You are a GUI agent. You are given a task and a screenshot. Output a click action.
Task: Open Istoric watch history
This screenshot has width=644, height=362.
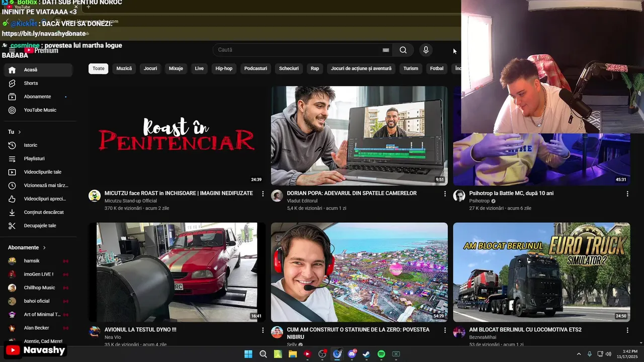[x=38, y=145]
